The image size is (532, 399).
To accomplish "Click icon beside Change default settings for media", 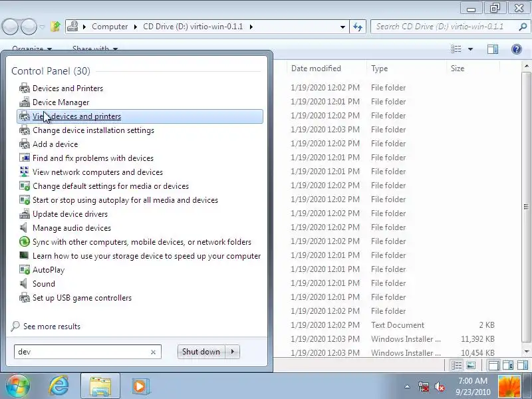I will pos(24,186).
